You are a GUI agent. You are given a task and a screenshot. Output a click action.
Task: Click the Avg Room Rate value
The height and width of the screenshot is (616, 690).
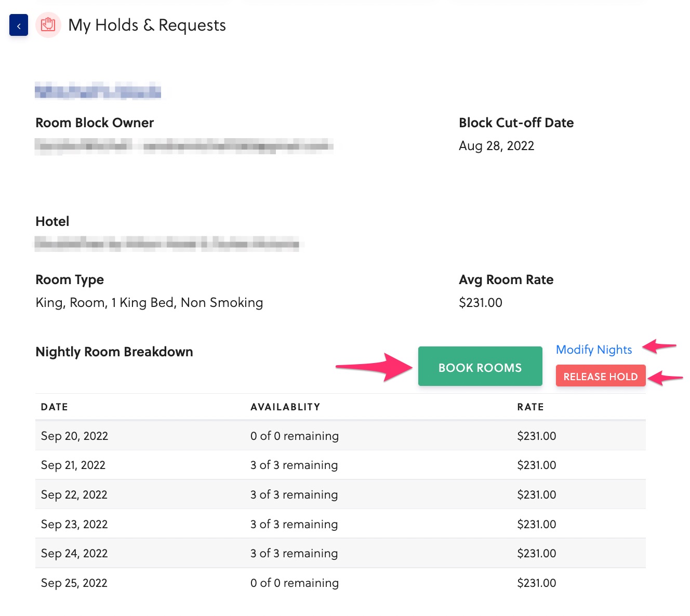point(480,302)
